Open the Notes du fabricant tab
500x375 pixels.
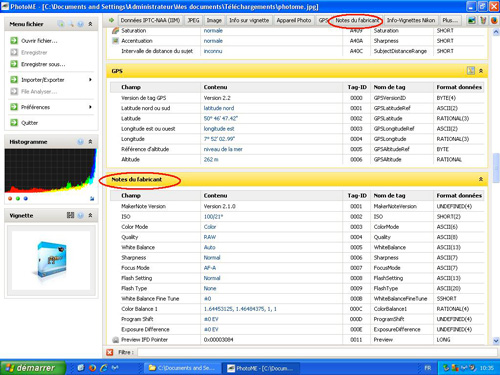[357, 20]
